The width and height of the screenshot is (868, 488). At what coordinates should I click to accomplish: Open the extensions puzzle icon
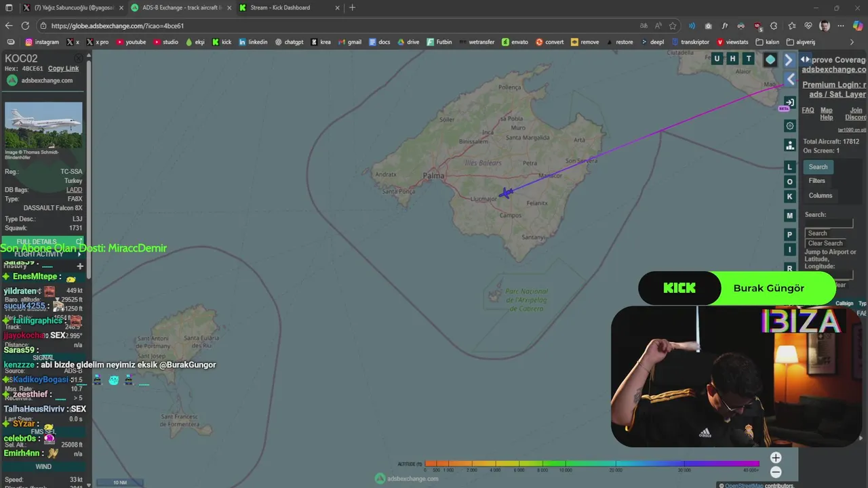[x=774, y=26]
